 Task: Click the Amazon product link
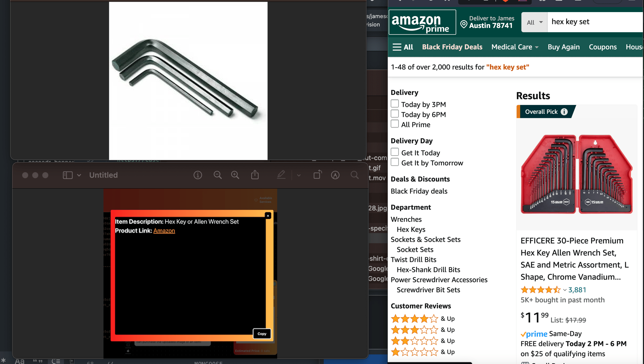tap(164, 231)
